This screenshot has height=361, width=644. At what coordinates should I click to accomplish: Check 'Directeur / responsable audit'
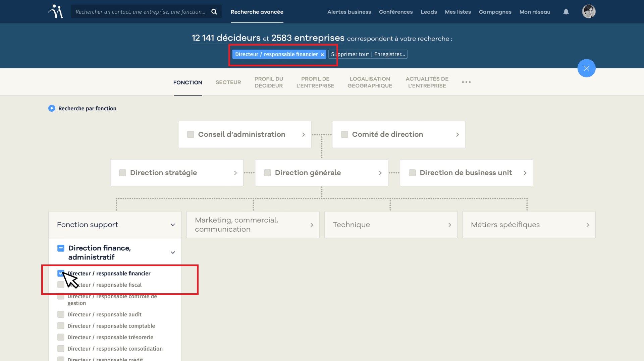coord(61,314)
